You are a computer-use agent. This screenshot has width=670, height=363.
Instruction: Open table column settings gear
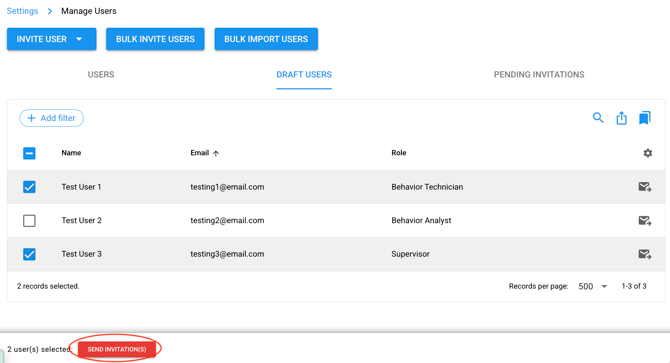pos(648,153)
